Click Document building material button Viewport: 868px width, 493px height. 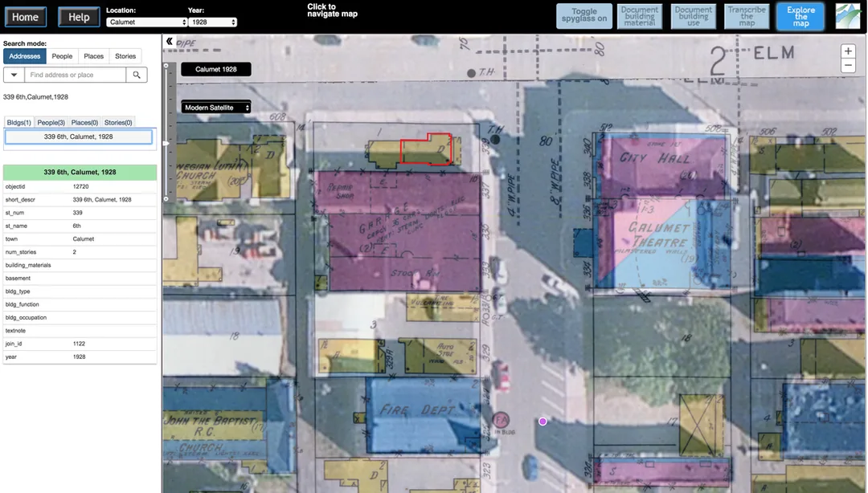point(640,16)
